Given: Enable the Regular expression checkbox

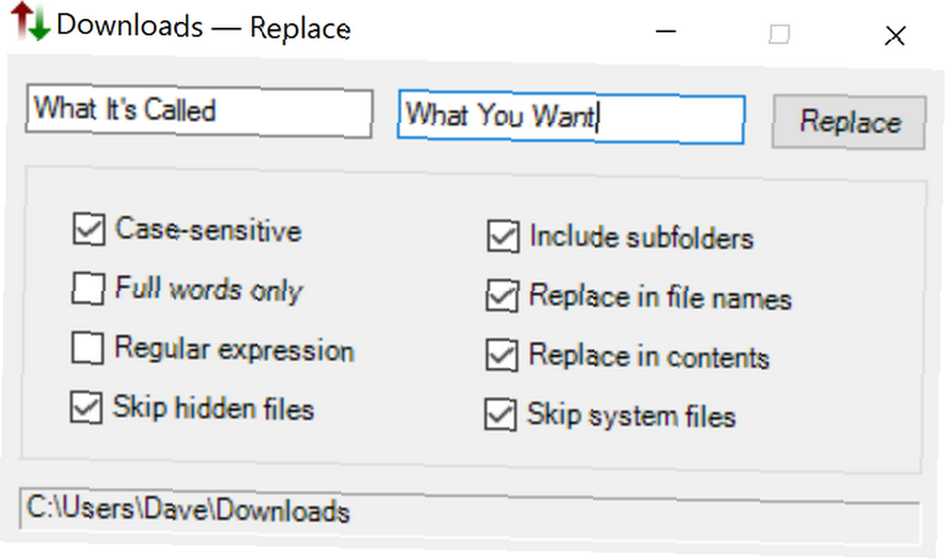Looking at the screenshot, I should [87, 347].
